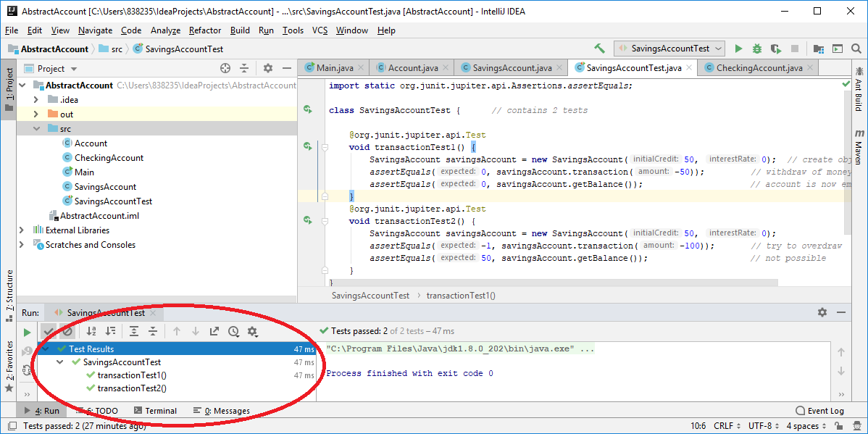Viewport: 868px width, 434px height.
Task: Click the Search Everywhere magnifier icon
Action: tap(856, 49)
